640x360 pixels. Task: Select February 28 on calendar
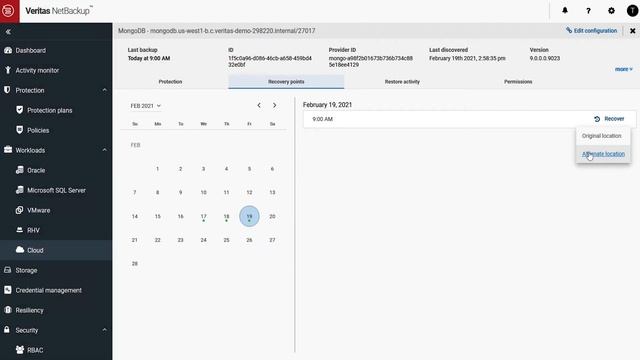[x=135, y=264]
